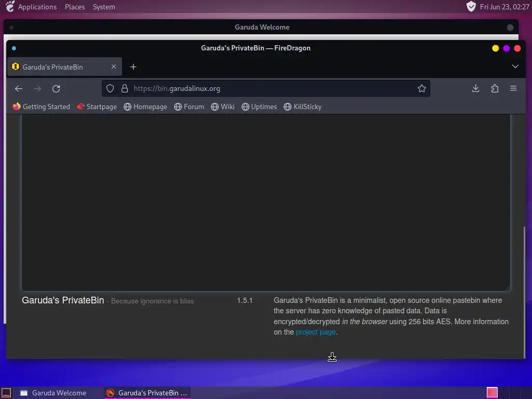Image resolution: width=532 pixels, height=399 pixels.
Task: Click the Garuda foot logo icon
Action: [10, 6]
